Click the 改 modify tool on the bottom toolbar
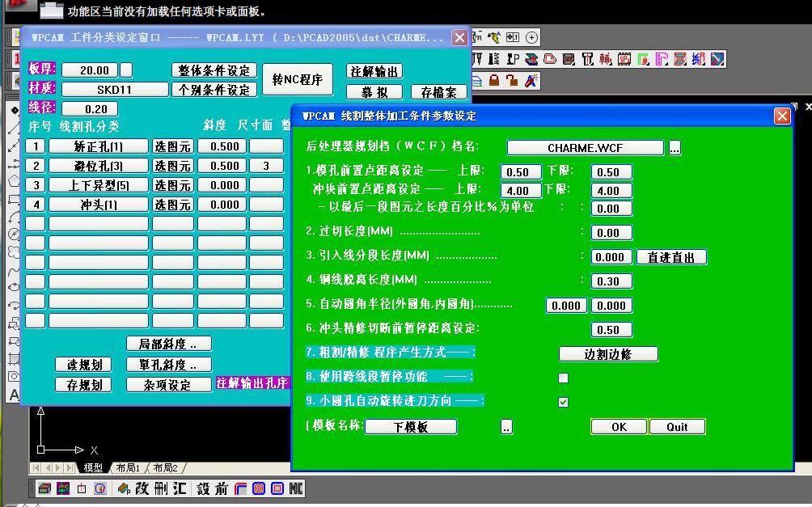 pos(141,488)
